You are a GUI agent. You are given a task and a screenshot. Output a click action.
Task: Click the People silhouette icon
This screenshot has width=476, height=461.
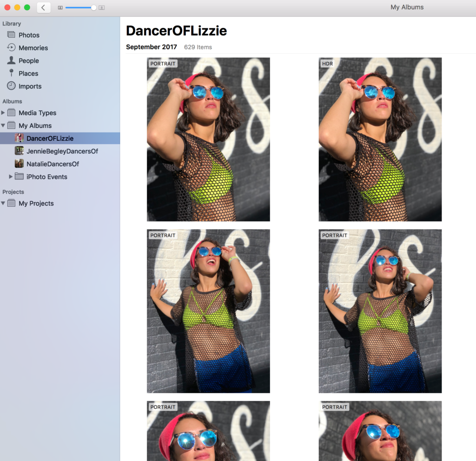tap(11, 60)
